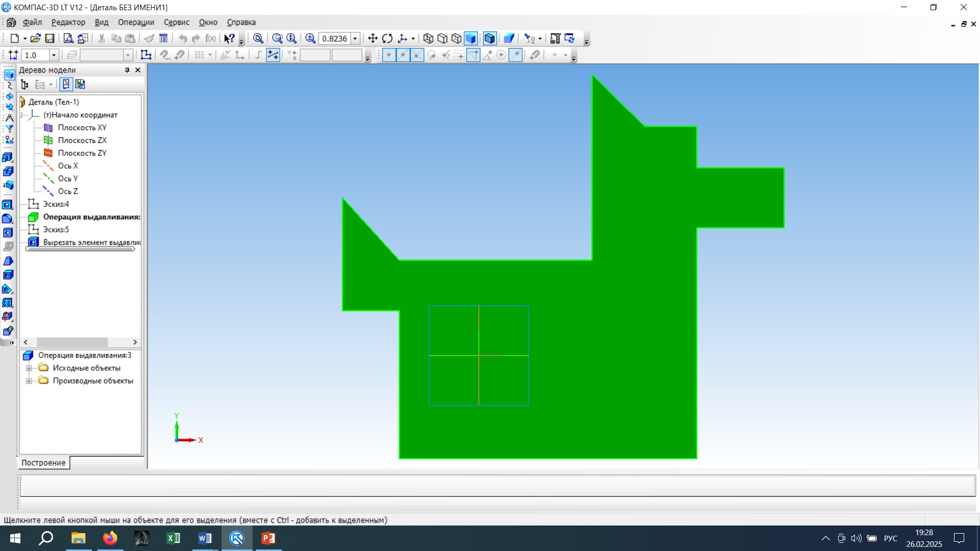Select Вырезать элемент выдавливания in tree
This screenshot has width=980, height=551.
point(92,242)
